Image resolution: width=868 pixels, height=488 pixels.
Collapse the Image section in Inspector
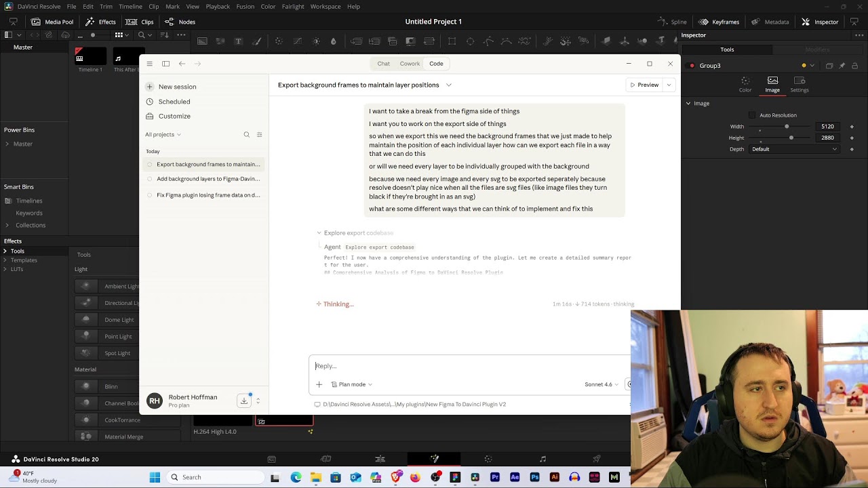click(688, 103)
